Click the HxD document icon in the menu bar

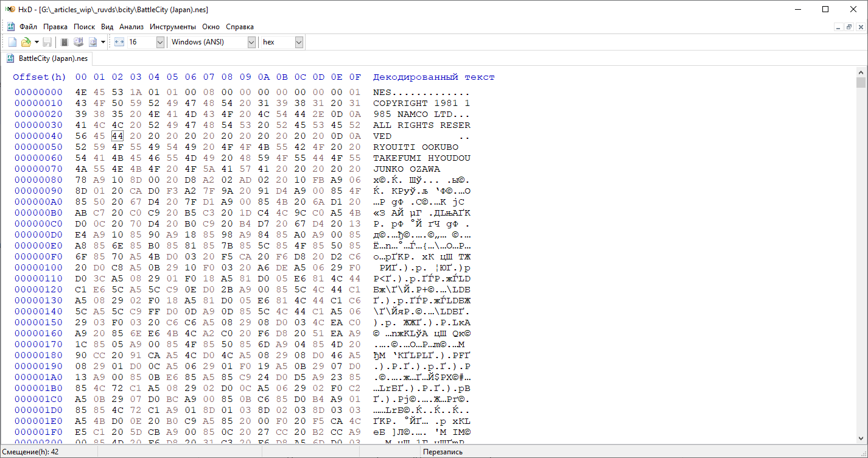coord(10,27)
